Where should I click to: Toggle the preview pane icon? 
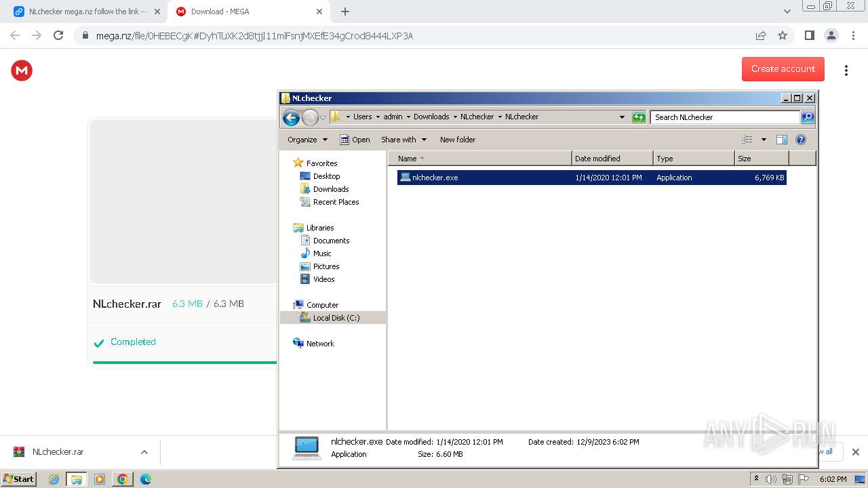[782, 140]
